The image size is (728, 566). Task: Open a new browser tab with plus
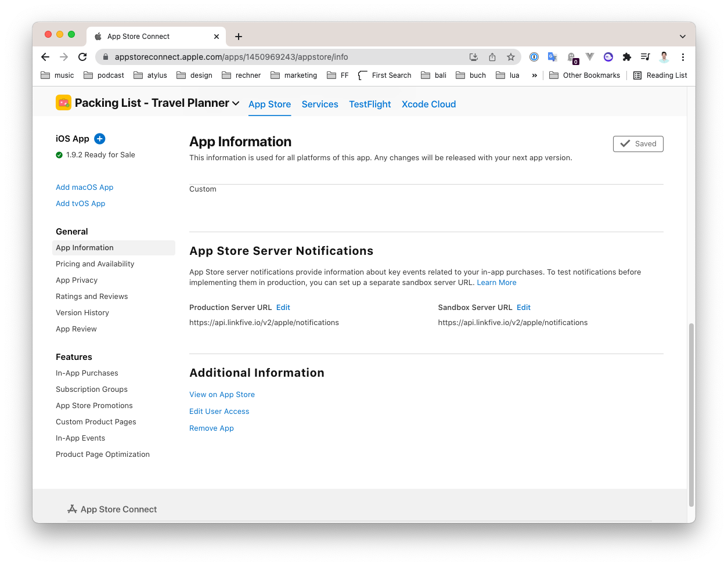(x=239, y=37)
